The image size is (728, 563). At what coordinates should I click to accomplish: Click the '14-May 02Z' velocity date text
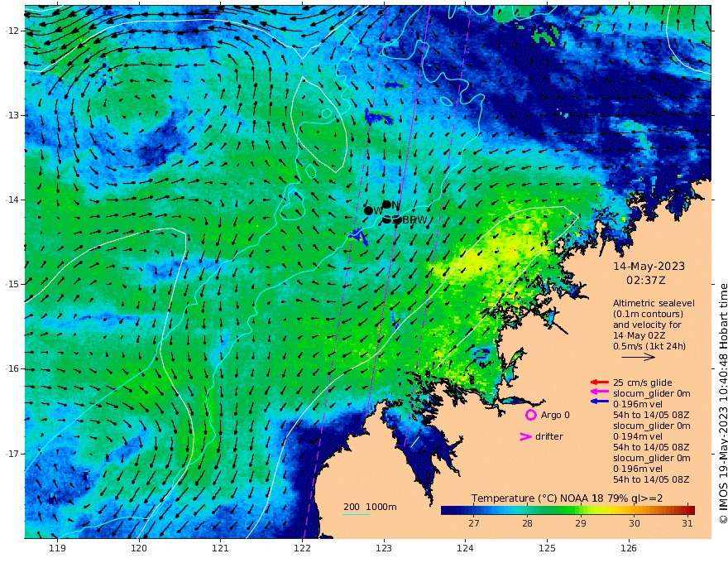pos(639,335)
